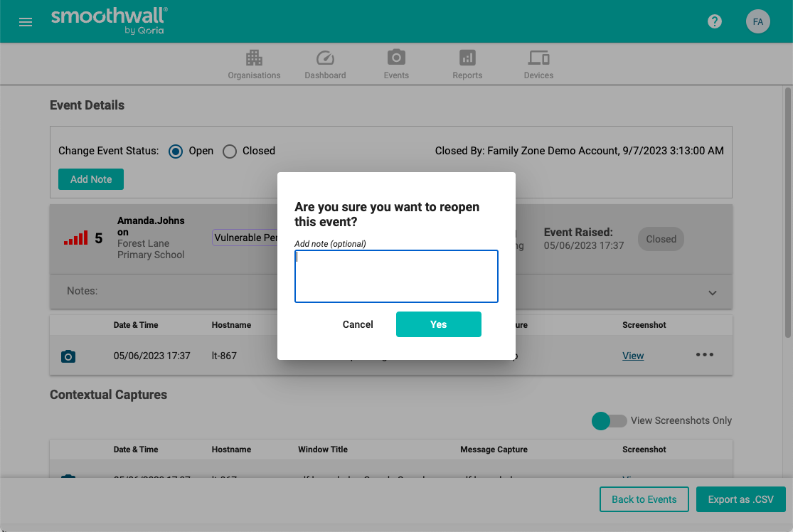Click Yes to confirm reopening event
The height and width of the screenshot is (532, 793).
(x=438, y=324)
